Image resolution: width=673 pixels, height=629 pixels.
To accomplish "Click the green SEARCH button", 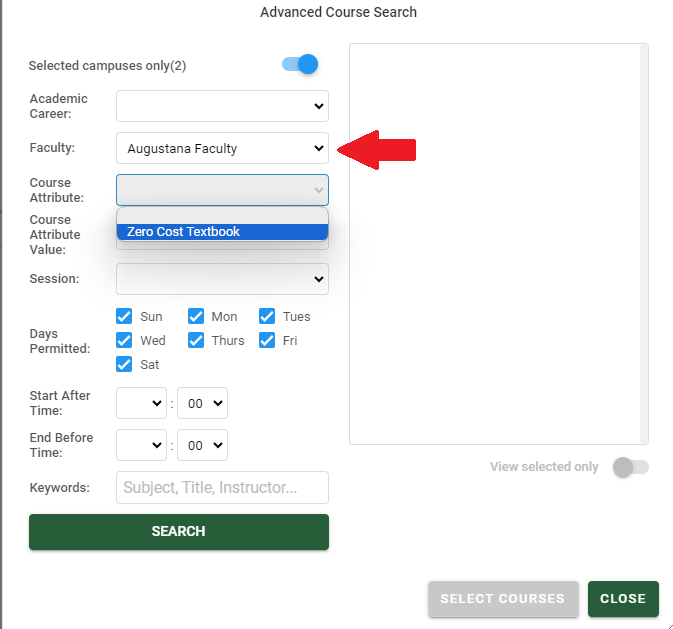I will [x=179, y=532].
